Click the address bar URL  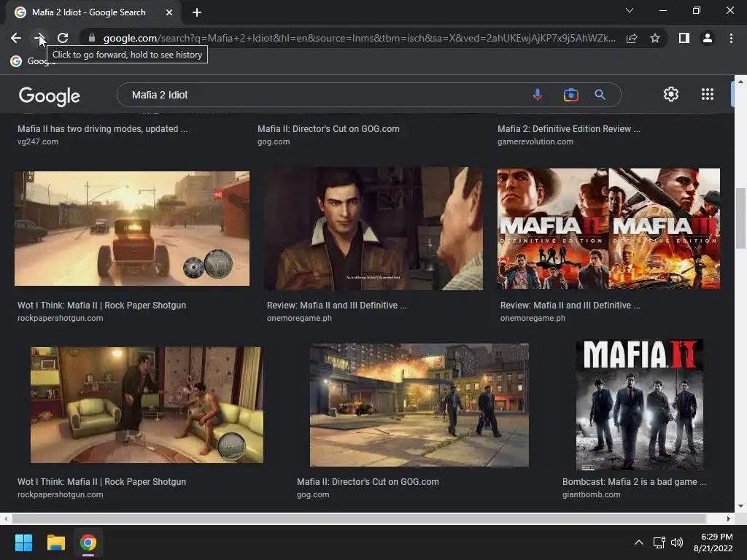[359, 38]
